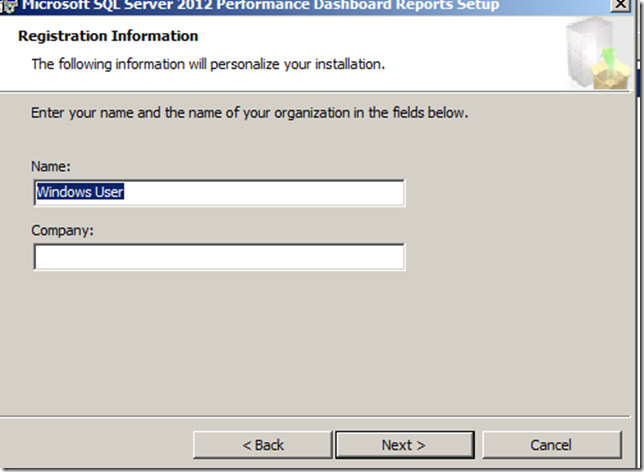The image size is (644, 472).
Task: Click the highlighted "Windows User" text
Action: coord(80,192)
